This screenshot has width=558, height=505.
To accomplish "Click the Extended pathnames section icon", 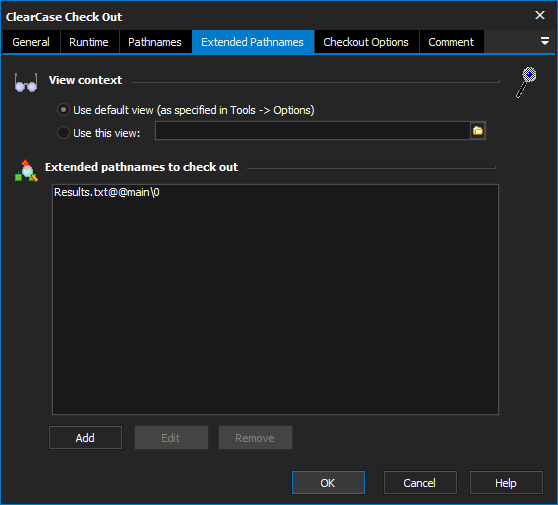I will coord(26,170).
